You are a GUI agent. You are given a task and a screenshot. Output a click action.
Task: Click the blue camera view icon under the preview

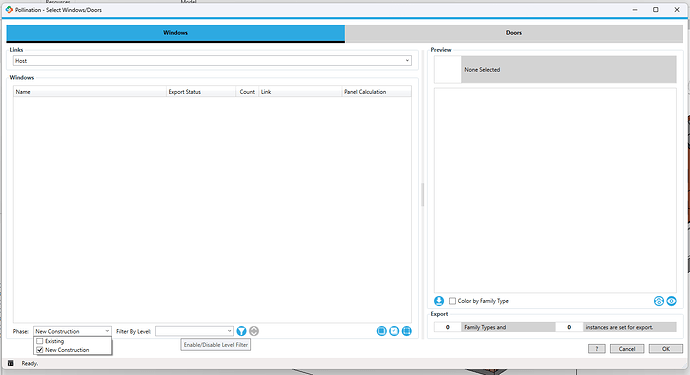659,301
